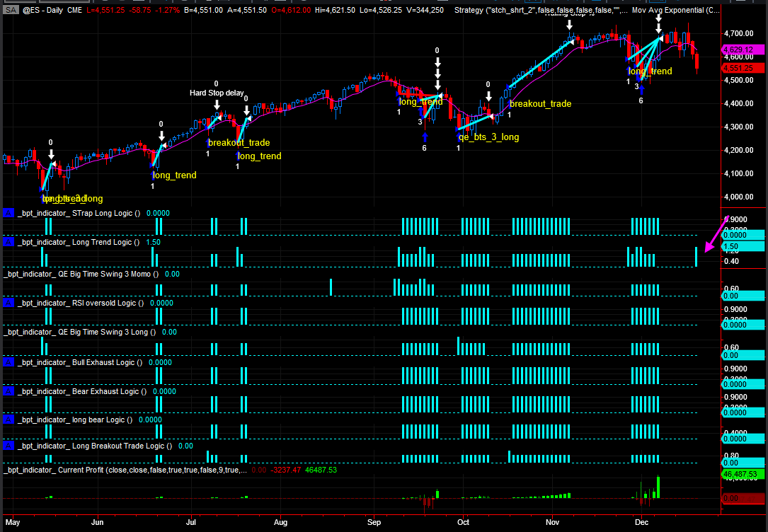768x532 pixels.
Task: Click the qe_bts_3_long trade label near October
Action: (x=488, y=137)
